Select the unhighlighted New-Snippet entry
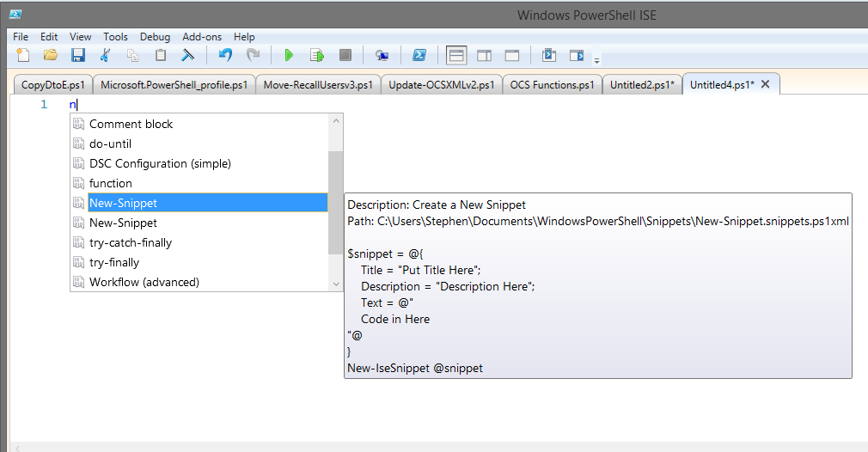The width and height of the screenshot is (868, 452). [x=199, y=223]
